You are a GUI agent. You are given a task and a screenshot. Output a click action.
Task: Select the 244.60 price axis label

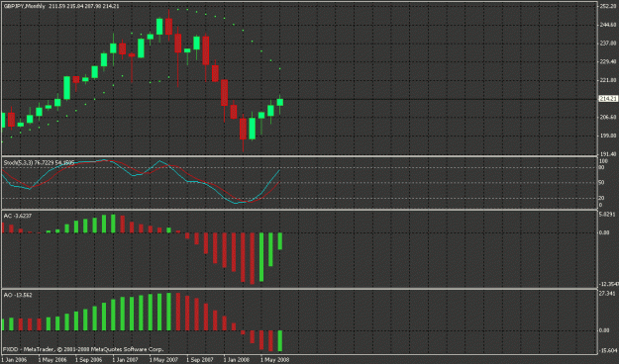coord(608,25)
